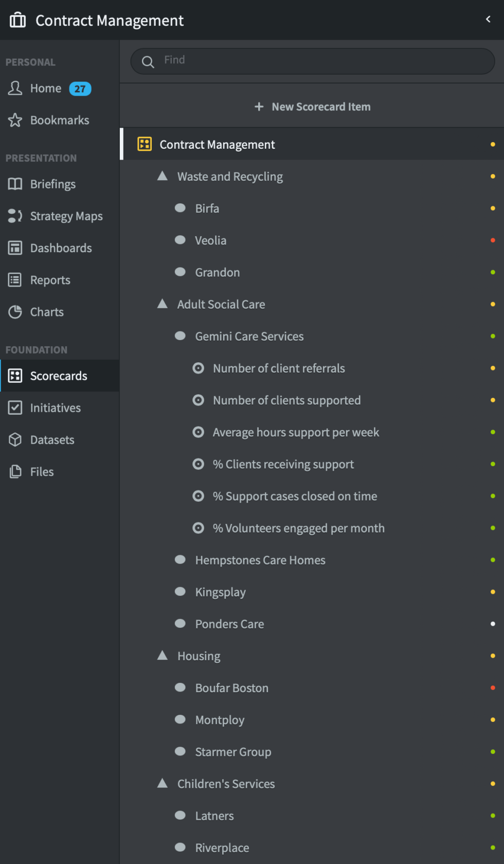Collapse the Housing group triangle
This screenshot has width=504, height=864.
[163, 655]
